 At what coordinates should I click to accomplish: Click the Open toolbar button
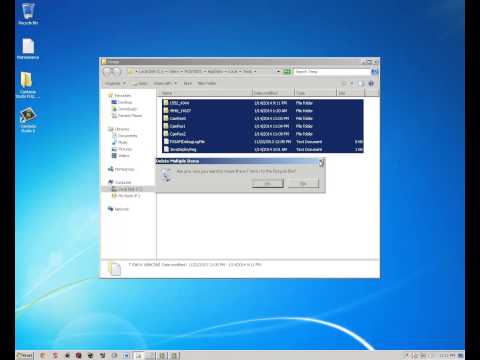(x=141, y=83)
